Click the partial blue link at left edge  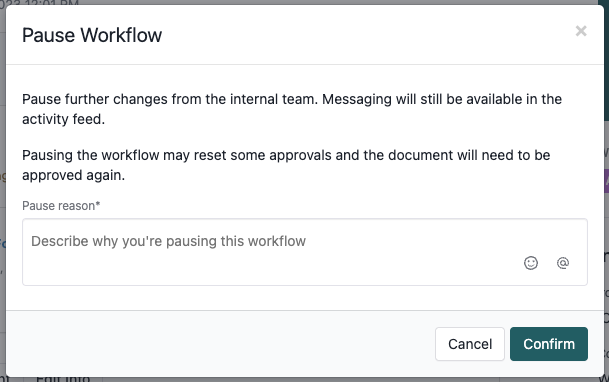3,244
